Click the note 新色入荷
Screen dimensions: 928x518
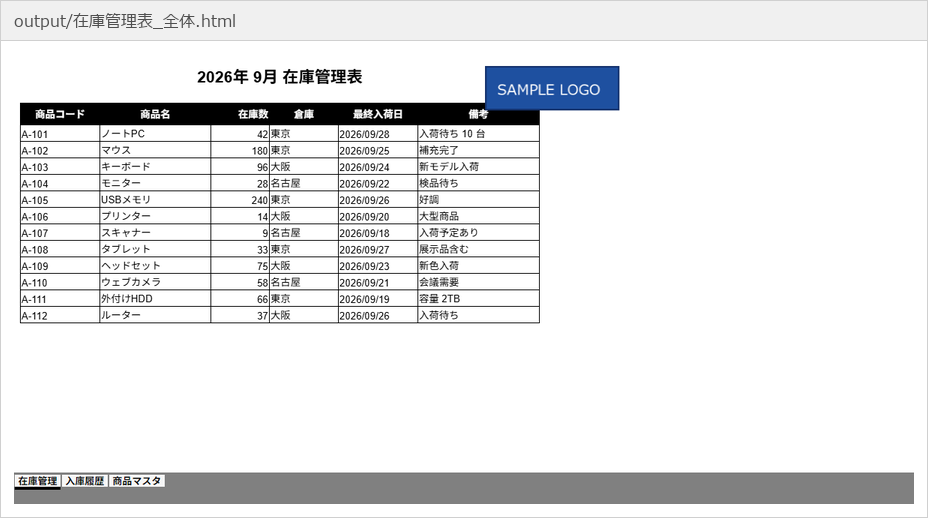pyautogui.click(x=478, y=266)
